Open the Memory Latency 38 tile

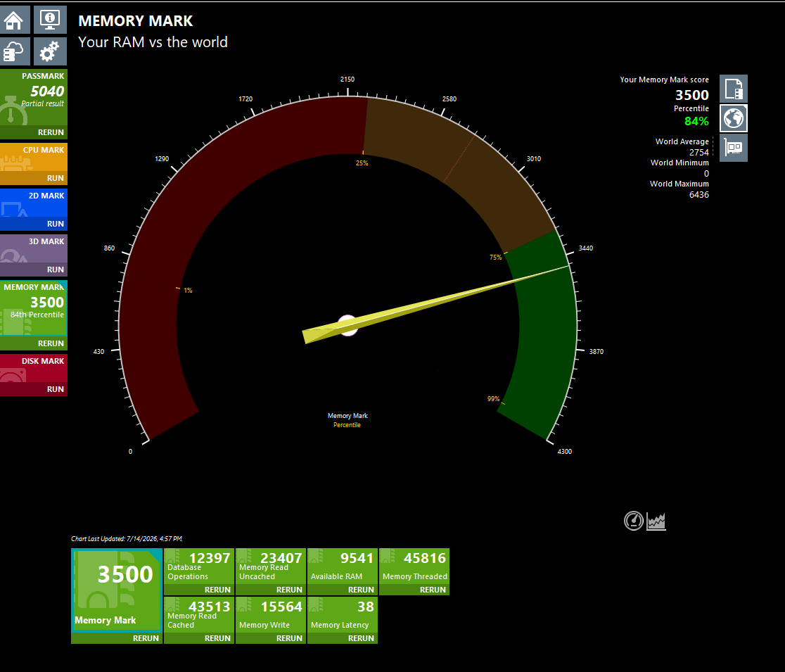[343, 614]
